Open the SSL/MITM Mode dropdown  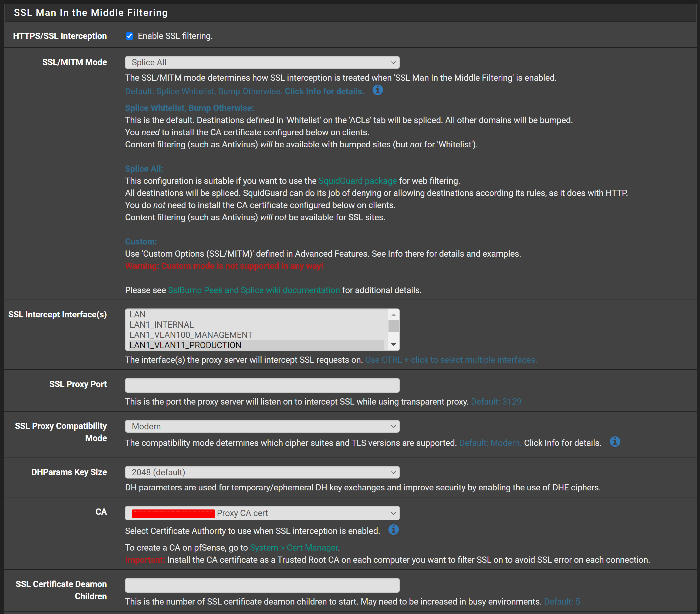[262, 62]
